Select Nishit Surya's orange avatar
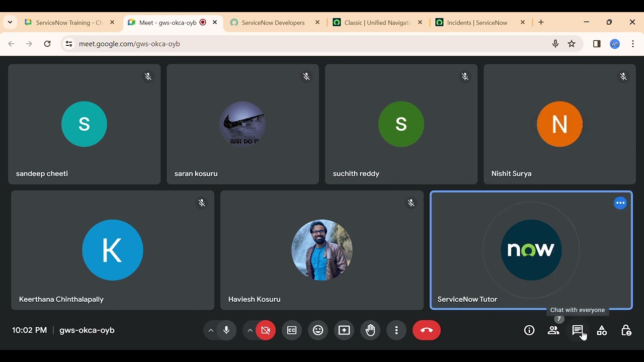Viewport: 644px width, 362px height. pos(559,124)
